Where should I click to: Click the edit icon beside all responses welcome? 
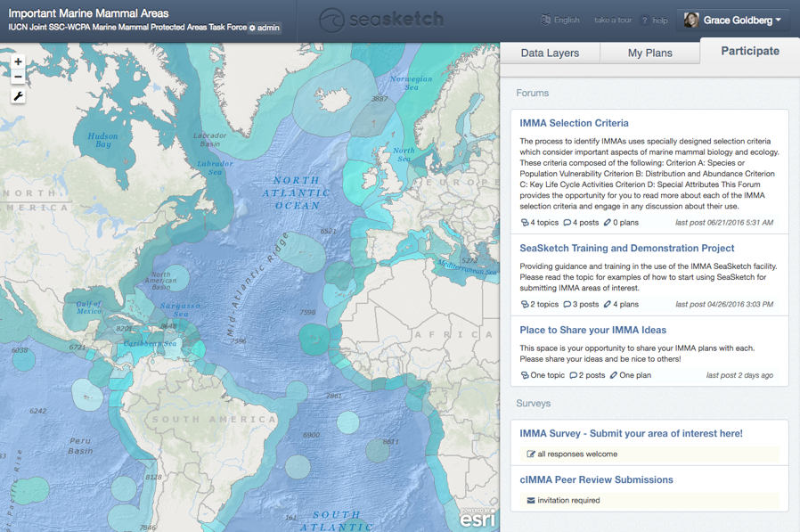(x=531, y=454)
